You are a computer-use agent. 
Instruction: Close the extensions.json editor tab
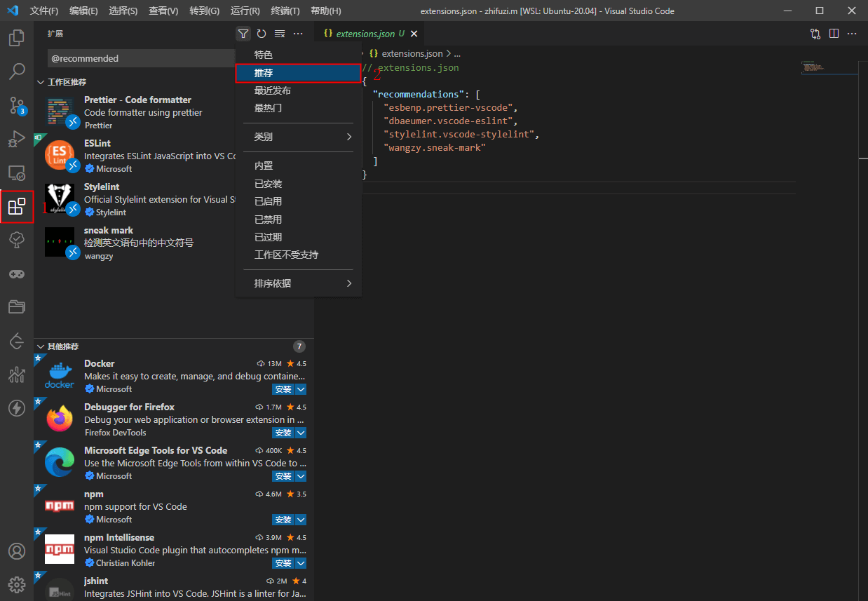414,34
